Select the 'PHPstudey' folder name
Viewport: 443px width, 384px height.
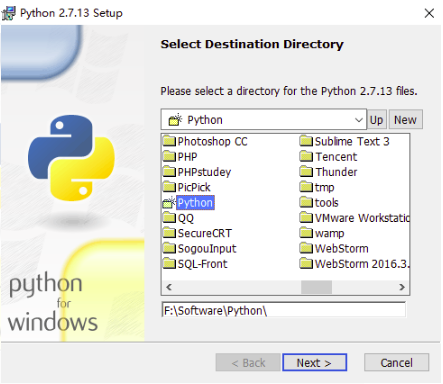click(x=204, y=172)
